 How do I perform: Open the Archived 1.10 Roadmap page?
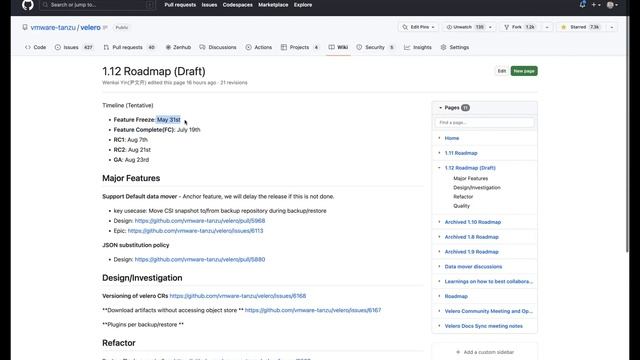click(473, 222)
